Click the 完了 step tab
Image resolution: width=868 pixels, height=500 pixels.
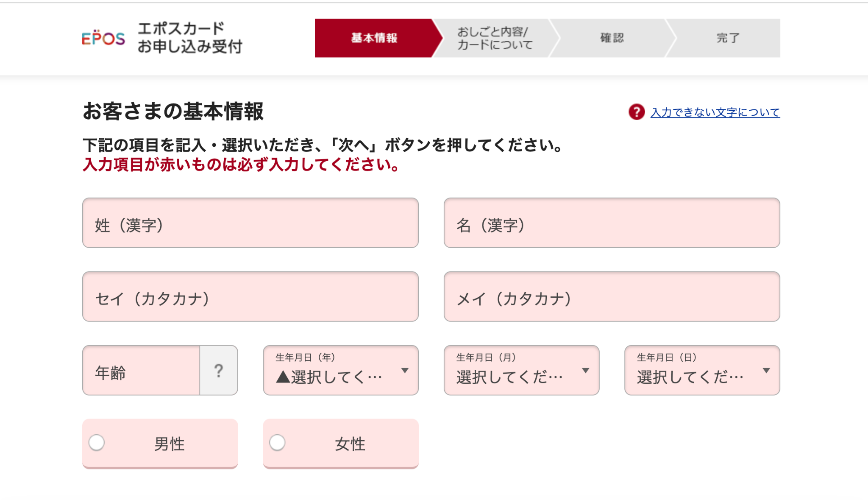728,38
